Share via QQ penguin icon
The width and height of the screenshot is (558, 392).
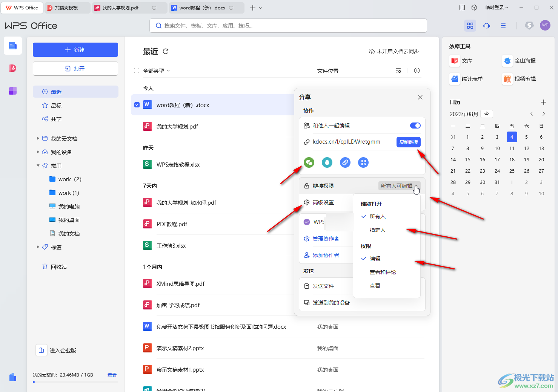click(x=327, y=162)
